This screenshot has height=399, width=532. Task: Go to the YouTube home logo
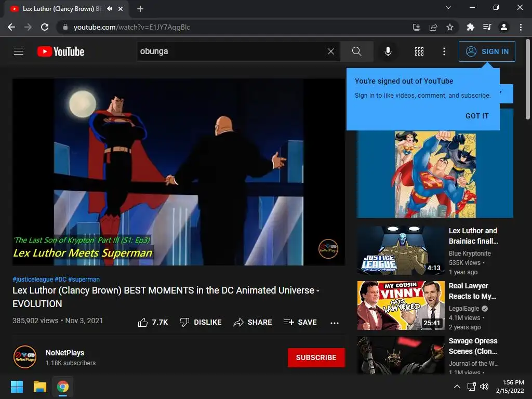point(60,51)
